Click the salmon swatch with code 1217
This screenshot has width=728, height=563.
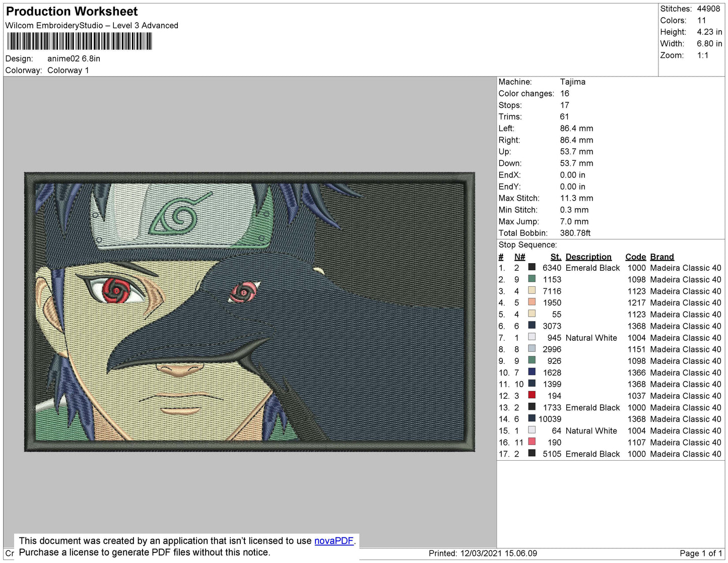[x=532, y=302]
